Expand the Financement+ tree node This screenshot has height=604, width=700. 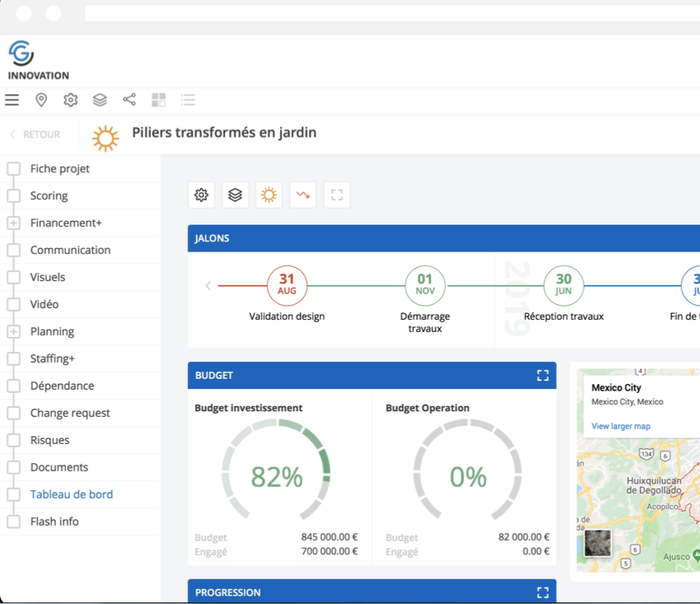pyautogui.click(x=14, y=223)
